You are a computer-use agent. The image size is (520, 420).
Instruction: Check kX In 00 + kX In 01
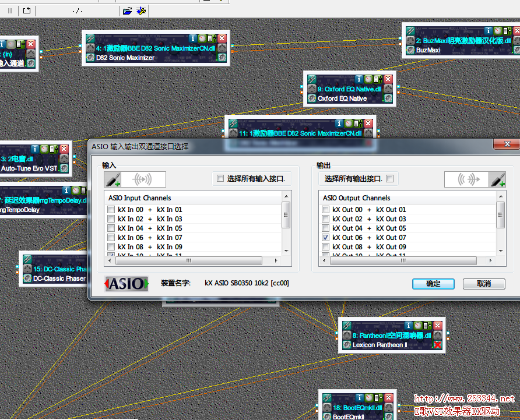(x=111, y=210)
